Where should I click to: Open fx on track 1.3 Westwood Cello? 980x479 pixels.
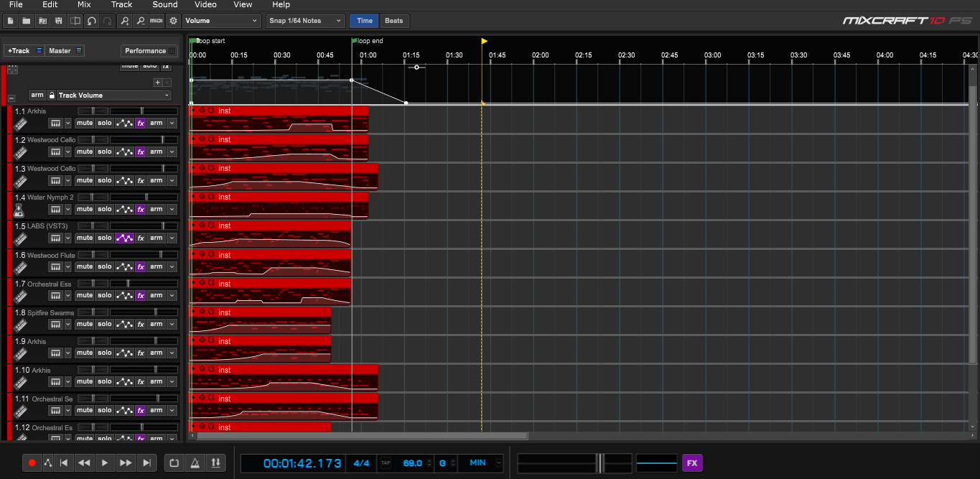[x=141, y=180]
